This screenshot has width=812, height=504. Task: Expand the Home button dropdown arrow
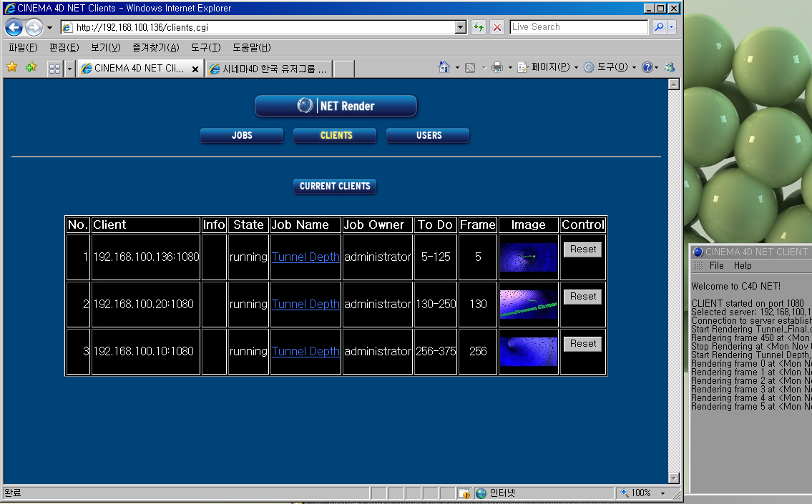coord(457,68)
